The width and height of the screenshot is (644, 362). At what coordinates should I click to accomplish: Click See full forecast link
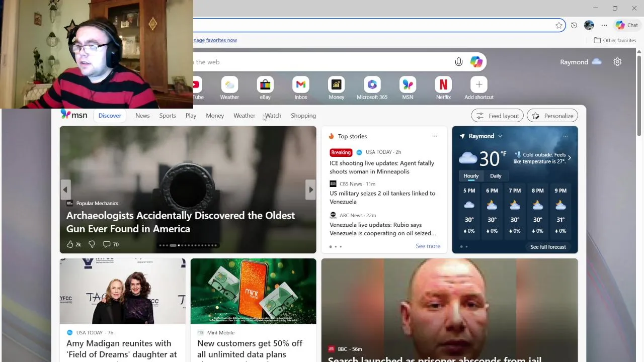548,247
